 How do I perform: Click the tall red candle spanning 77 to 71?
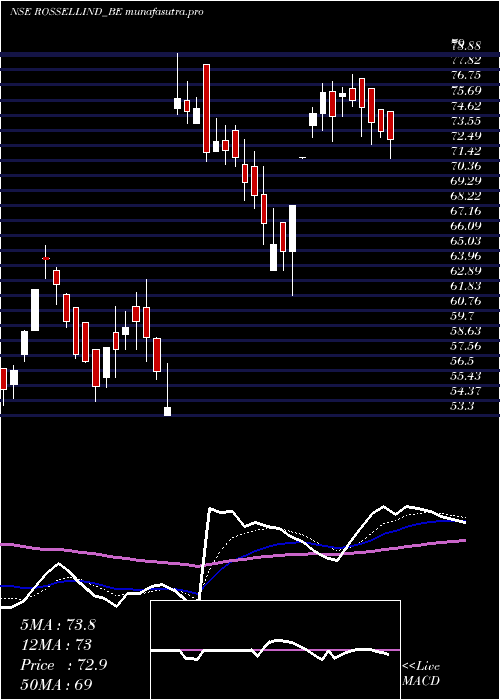click(x=206, y=108)
